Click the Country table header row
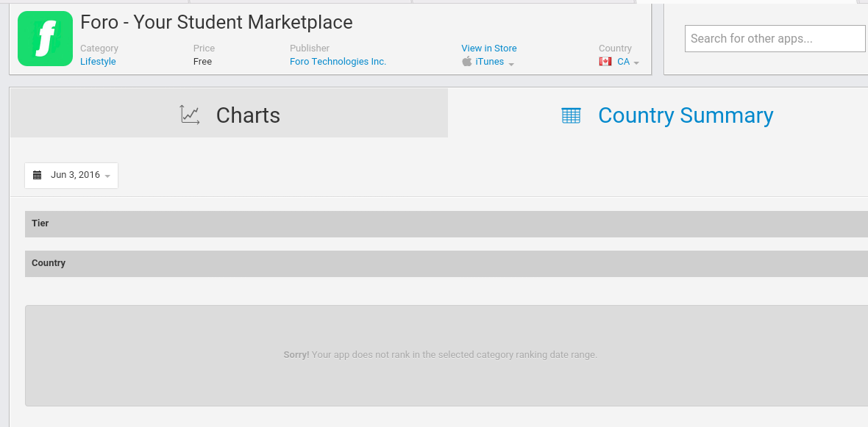868x427 pixels. click(x=49, y=263)
